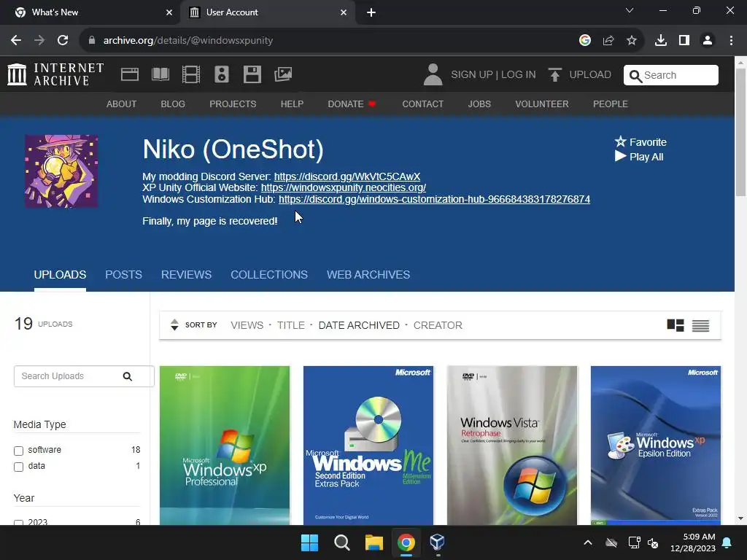747x560 pixels.
Task: Open the discord.gg/WkVtC5CAwX link
Action: click(347, 176)
